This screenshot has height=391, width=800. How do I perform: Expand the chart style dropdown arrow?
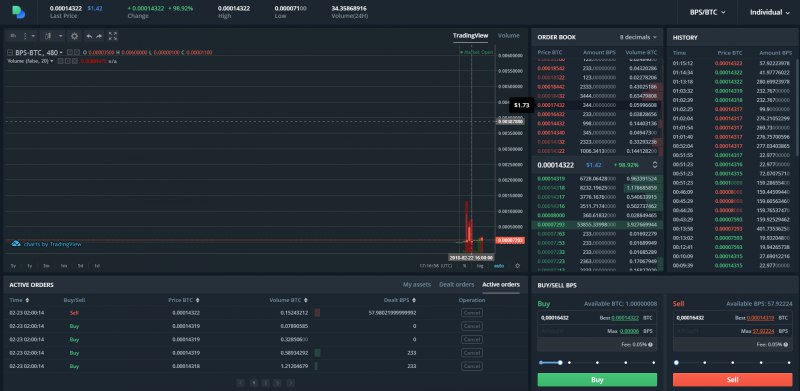[61, 36]
